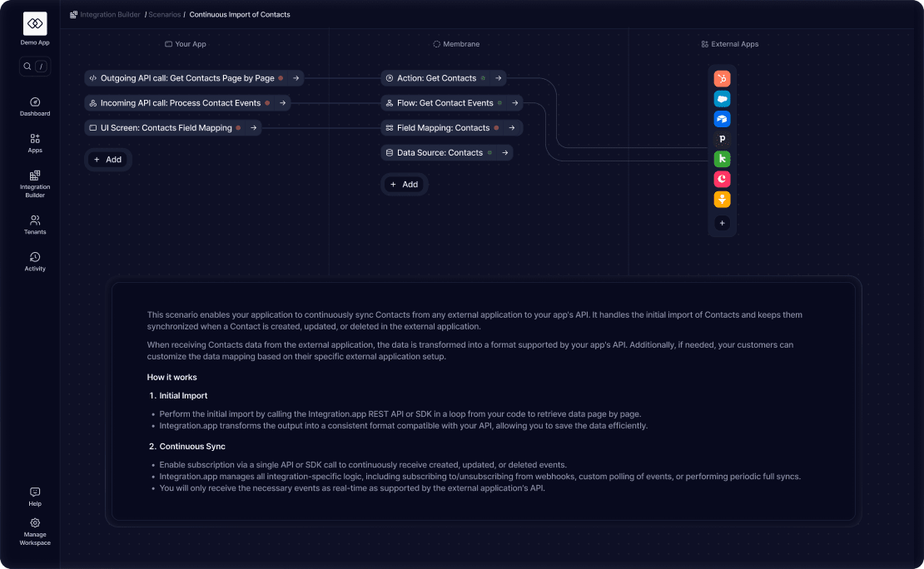Click Add button under Membrane column
924x569 pixels.
[405, 185]
